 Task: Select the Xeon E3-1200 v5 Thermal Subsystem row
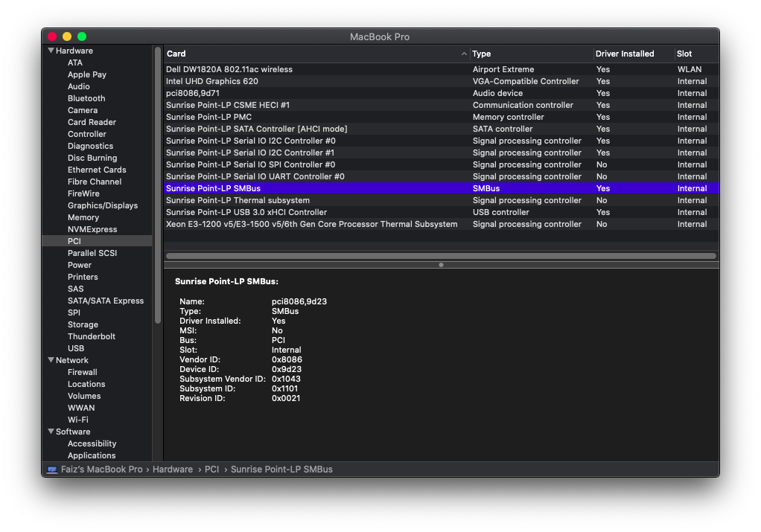441,224
